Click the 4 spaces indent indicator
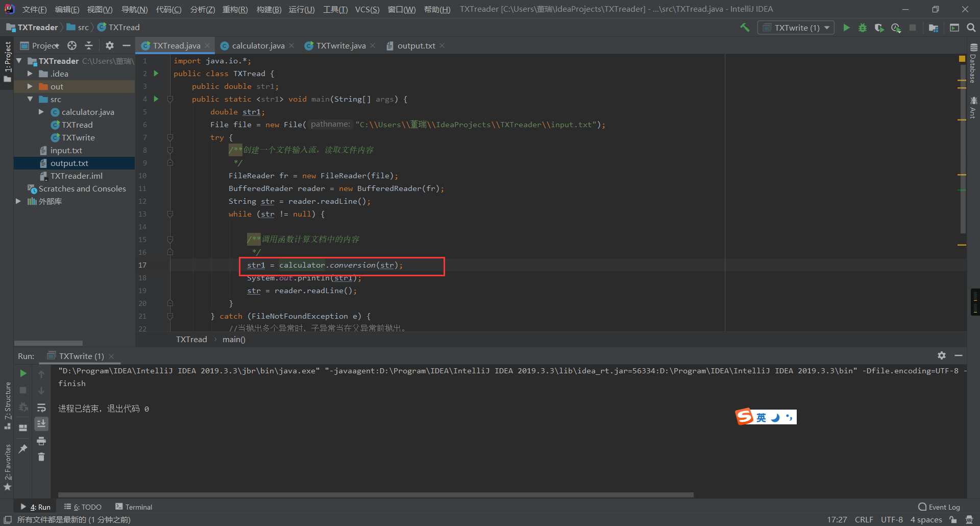The height and width of the screenshot is (526, 980). 926,519
